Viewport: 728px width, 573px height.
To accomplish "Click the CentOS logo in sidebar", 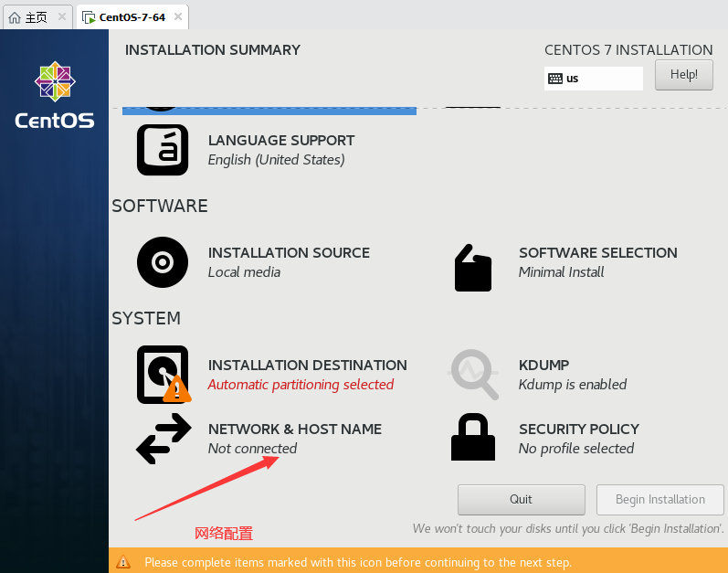I will (x=55, y=95).
